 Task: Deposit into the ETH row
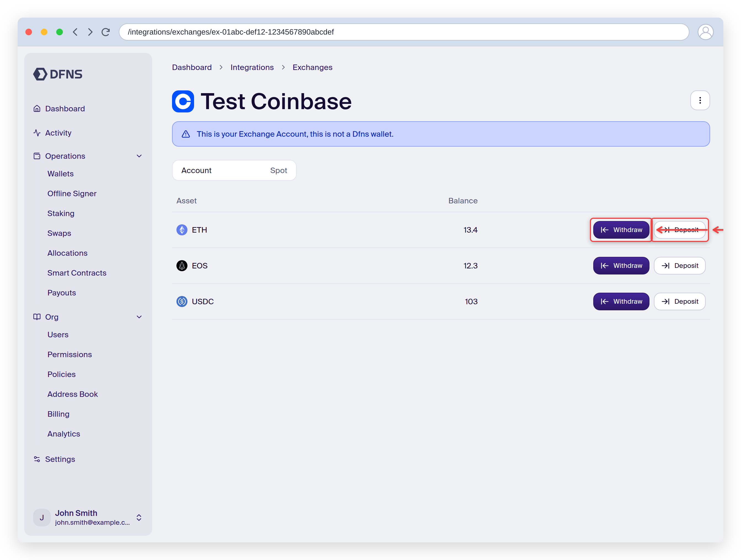[x=680, y=230]
